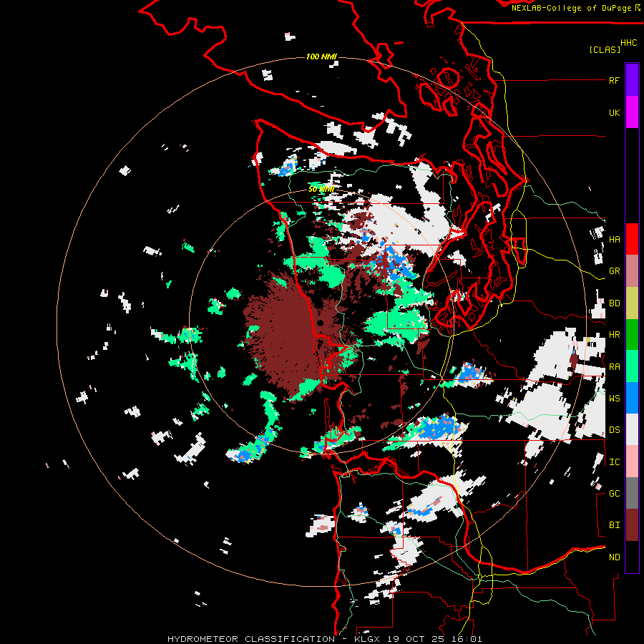Click the purple RF legend color block

[632, 80]
